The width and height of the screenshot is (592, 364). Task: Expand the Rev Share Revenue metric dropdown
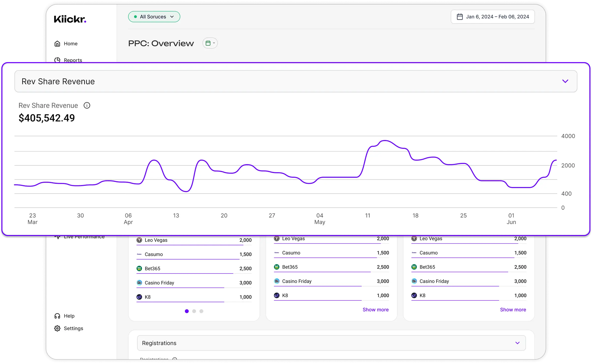565,81
